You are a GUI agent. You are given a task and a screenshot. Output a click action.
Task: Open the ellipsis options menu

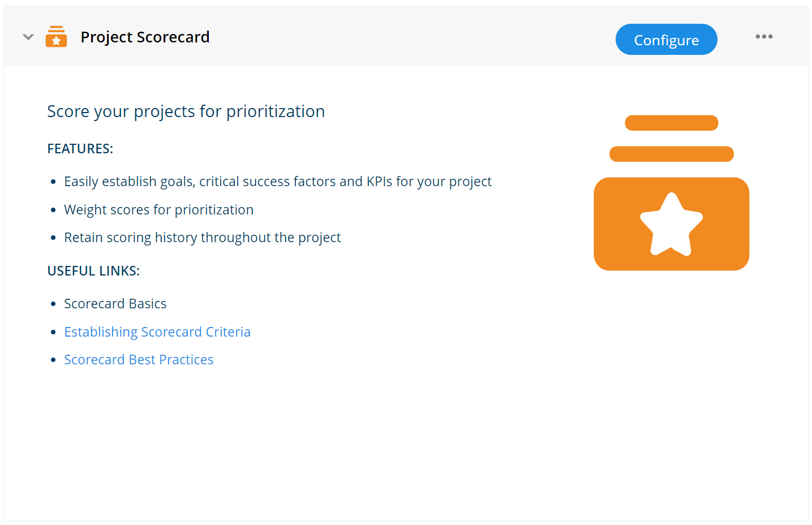coord(764,36)
